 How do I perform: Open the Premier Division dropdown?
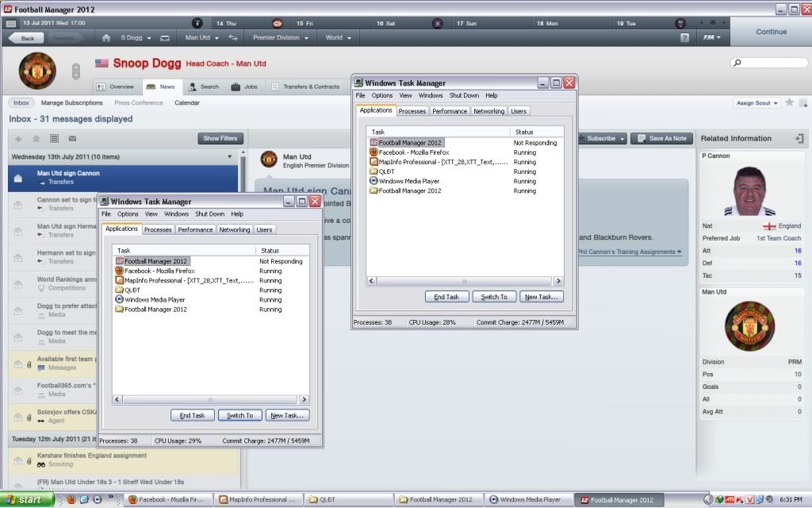point(281,38)
